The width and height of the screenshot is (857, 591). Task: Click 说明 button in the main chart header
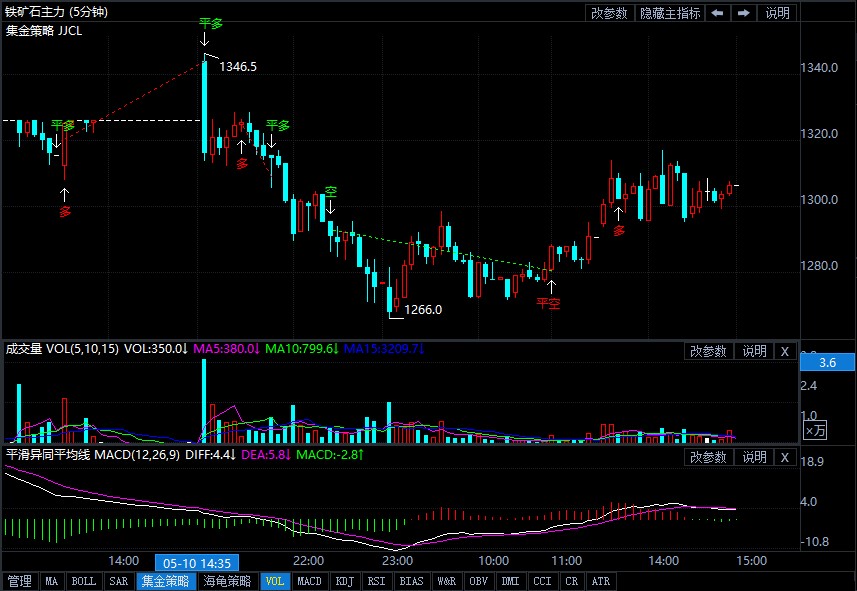(778, 13)
